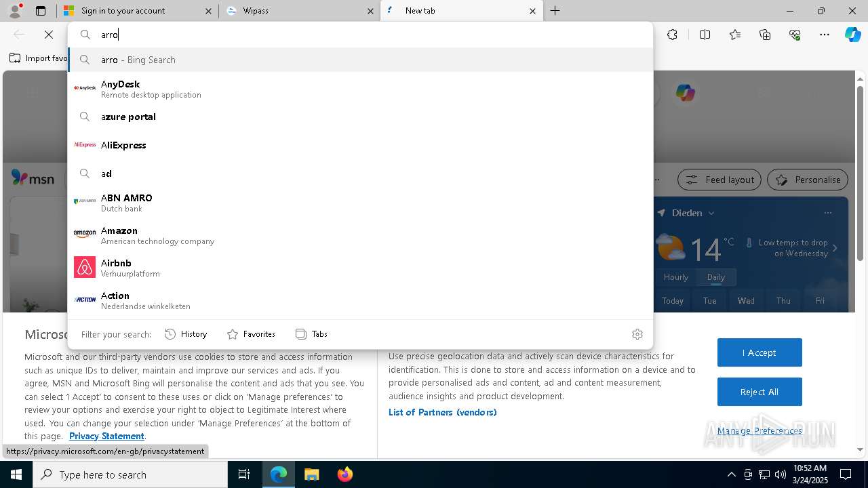Open the Collections toolbar icon
This screenshot has width=868, height=488.
[765, 35]
